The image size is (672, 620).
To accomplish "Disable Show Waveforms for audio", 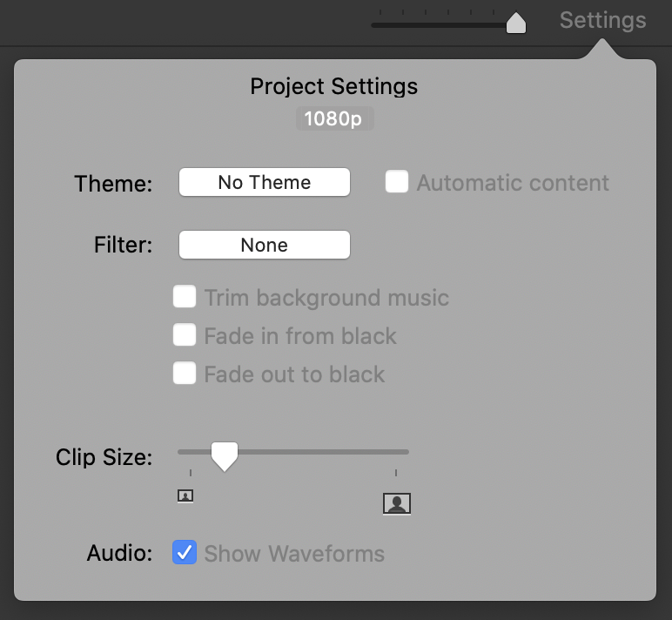I will pos(185,553).
